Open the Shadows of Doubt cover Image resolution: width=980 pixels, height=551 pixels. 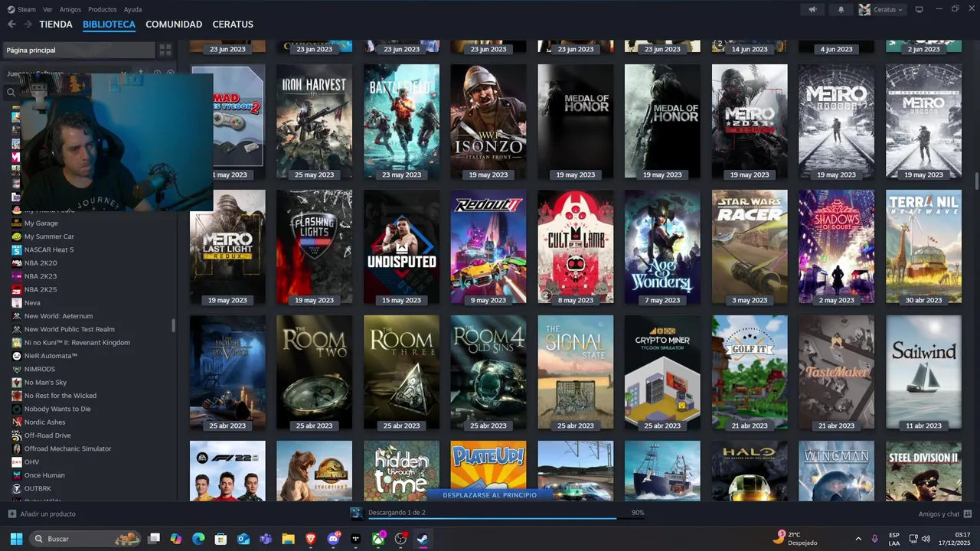pyautogui.click(x=837, y=246)
